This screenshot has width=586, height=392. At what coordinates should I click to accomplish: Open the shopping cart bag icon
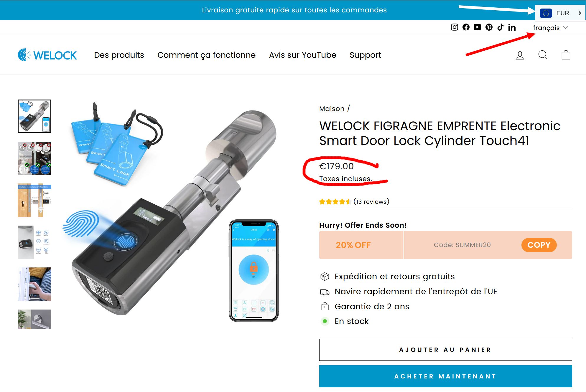566,55
